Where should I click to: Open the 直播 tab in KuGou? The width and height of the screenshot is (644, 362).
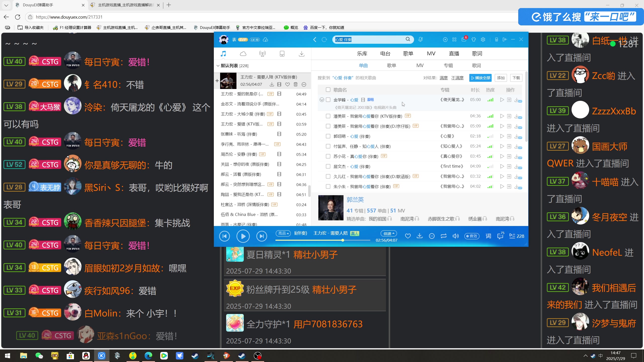pyautogui.click(x=454, y=54)
